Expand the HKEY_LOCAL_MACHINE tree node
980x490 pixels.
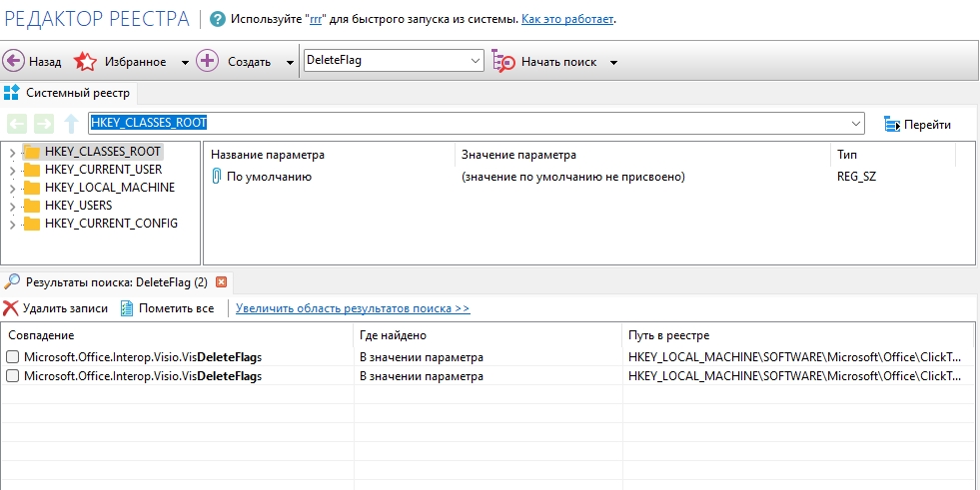(x=11, y=188)
